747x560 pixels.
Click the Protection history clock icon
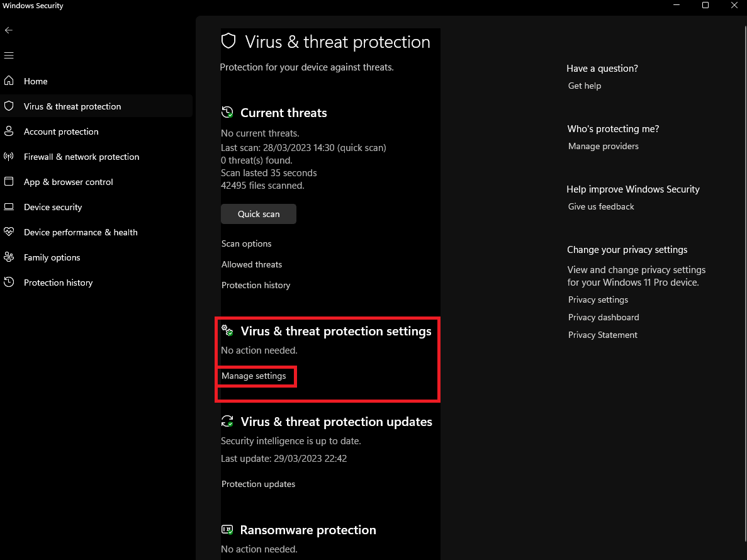[9, 283]
